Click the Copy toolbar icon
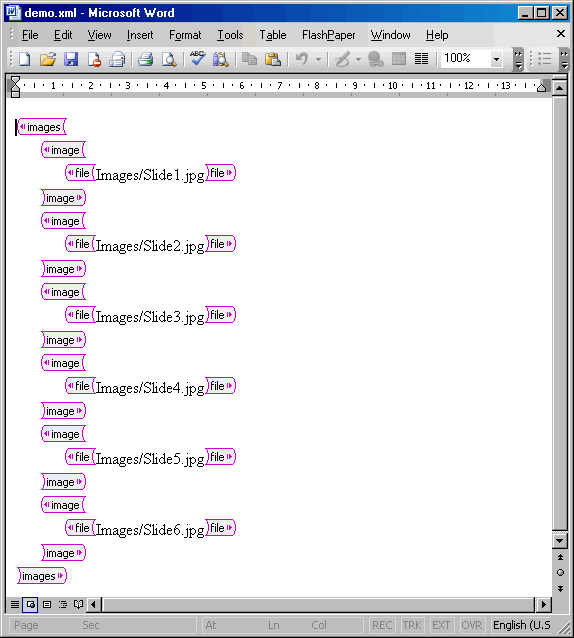The image size is (574, 638). (249, 59)
